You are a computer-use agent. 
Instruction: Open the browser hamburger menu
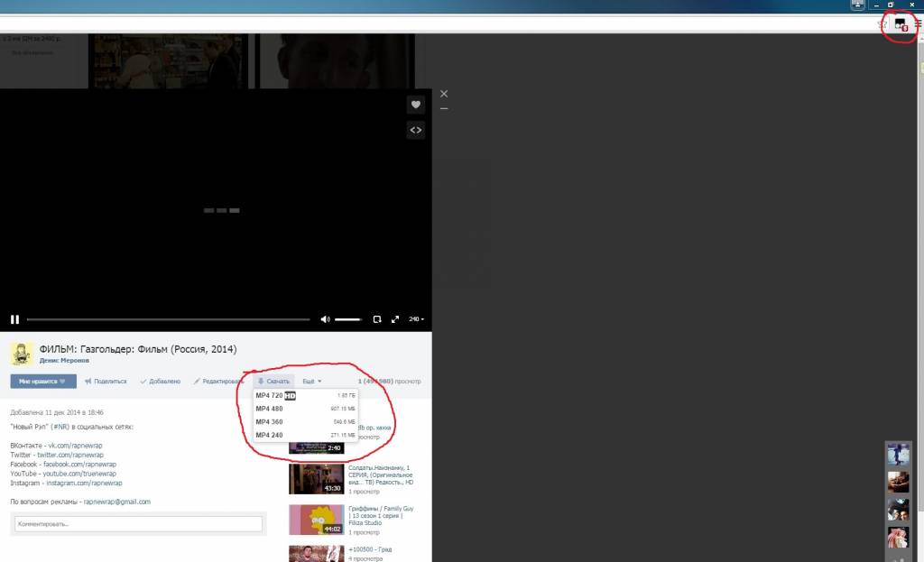tap(918, 24)
